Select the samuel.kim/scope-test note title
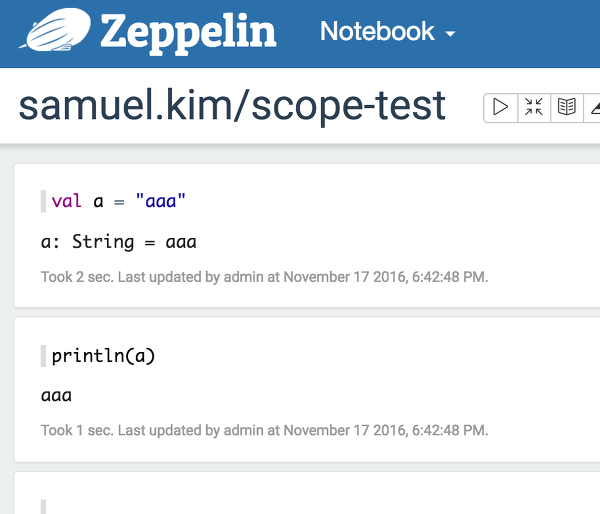This screenshot has width=600, height=514. [x=232, y=106]
